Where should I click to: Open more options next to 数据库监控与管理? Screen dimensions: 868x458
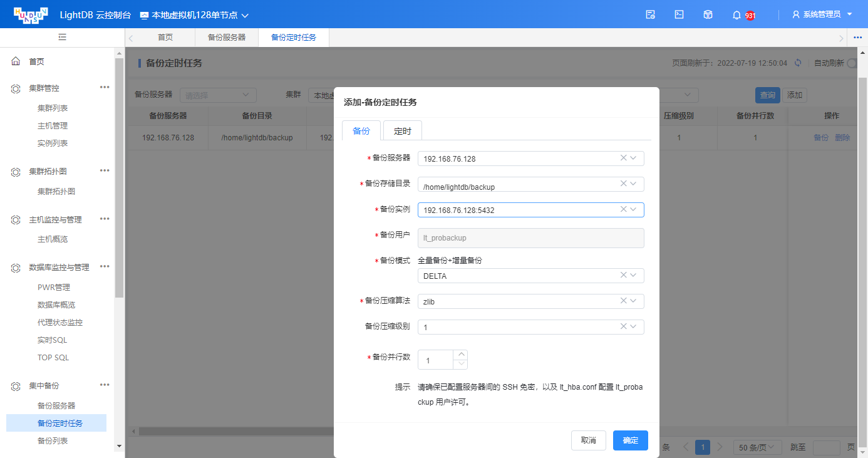coord(105,266)
